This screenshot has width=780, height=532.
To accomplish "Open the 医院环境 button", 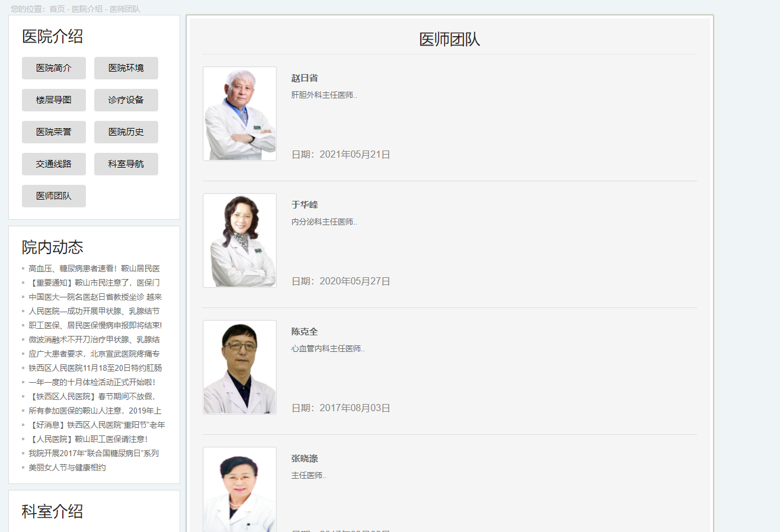I will (126, 68).
